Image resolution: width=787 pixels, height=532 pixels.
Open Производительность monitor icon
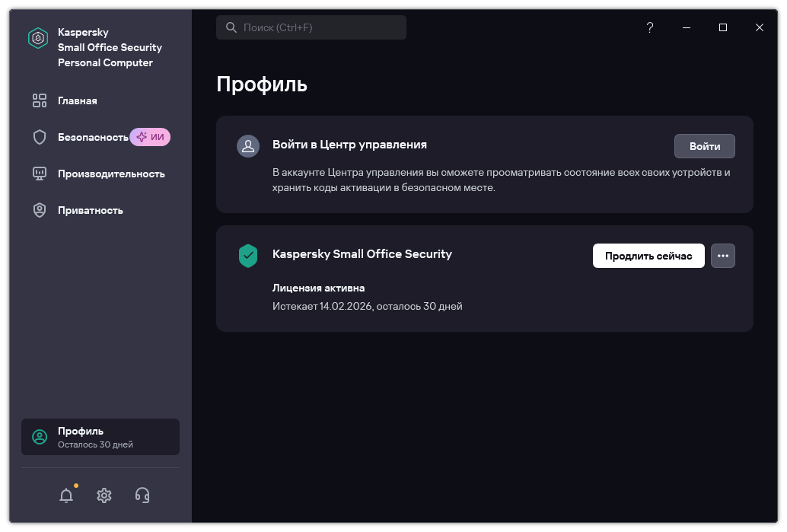coord(39,174)
